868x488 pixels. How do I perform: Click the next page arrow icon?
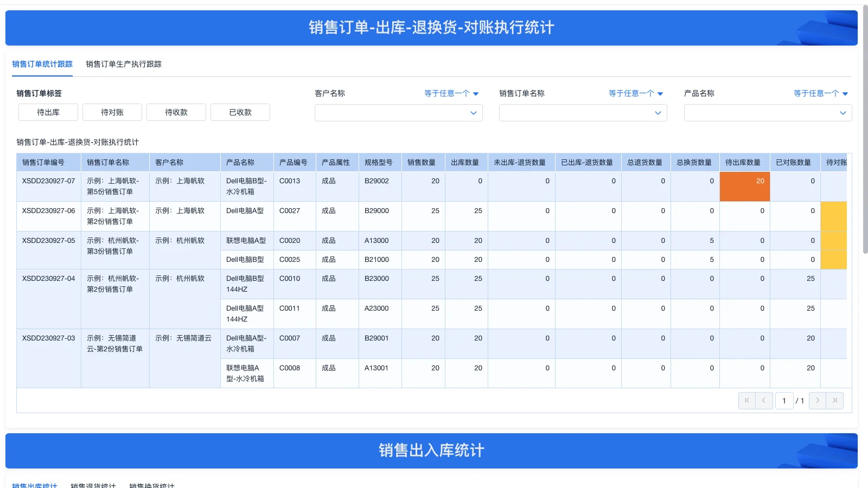tap(818, 400)
